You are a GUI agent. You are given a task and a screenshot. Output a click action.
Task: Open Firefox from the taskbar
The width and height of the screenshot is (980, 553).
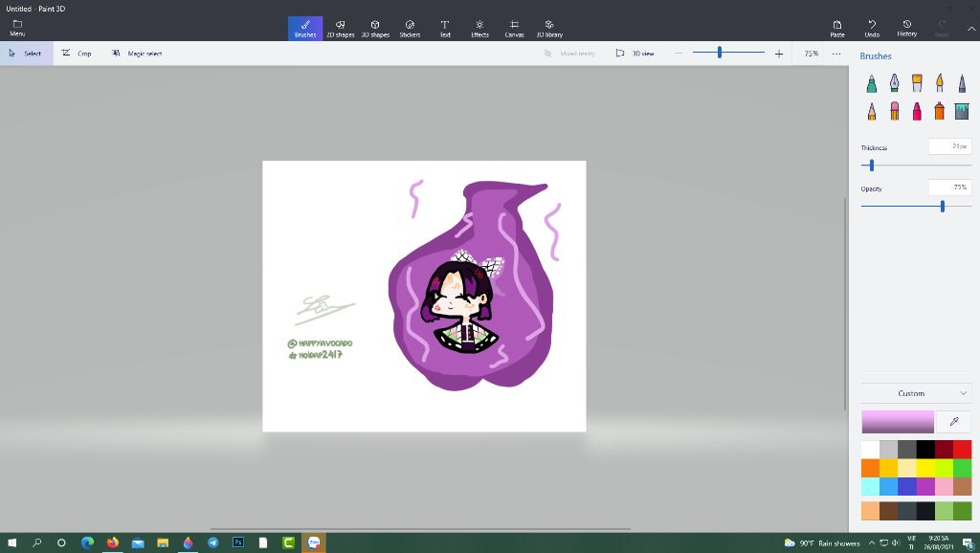click(113, 542)
